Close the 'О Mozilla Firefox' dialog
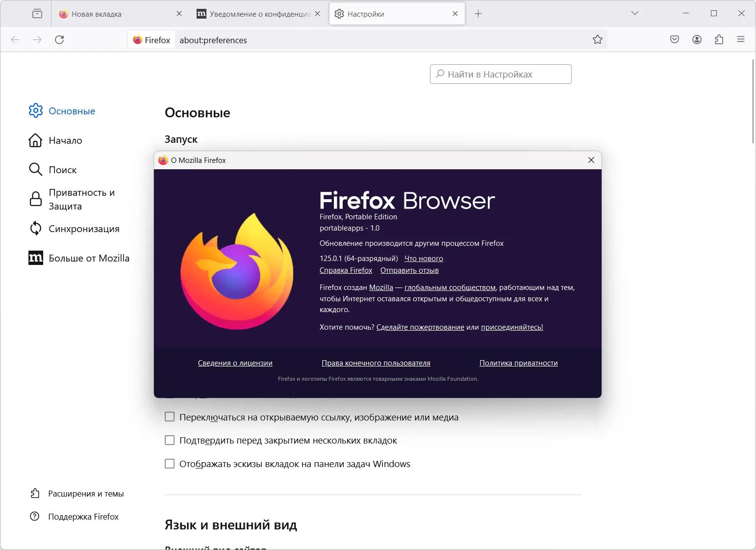The width and height of the screenshot is (756, 550). [x=591, y=160]
